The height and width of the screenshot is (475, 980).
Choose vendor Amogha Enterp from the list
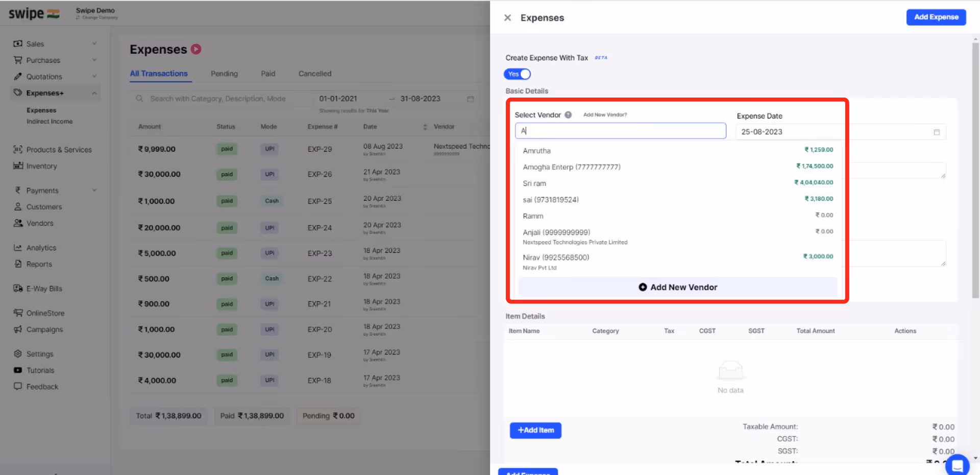tap(677, 167)
